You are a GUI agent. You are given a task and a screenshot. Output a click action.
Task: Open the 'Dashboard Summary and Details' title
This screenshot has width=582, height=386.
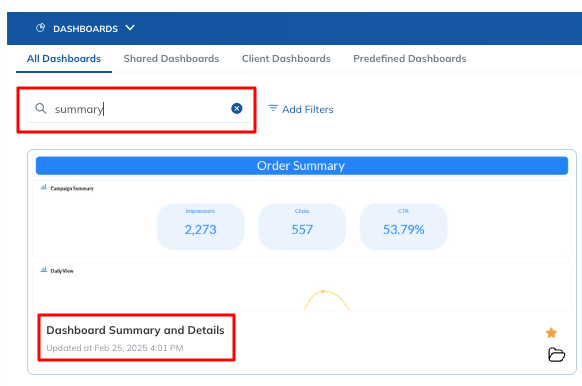point(135,330)
